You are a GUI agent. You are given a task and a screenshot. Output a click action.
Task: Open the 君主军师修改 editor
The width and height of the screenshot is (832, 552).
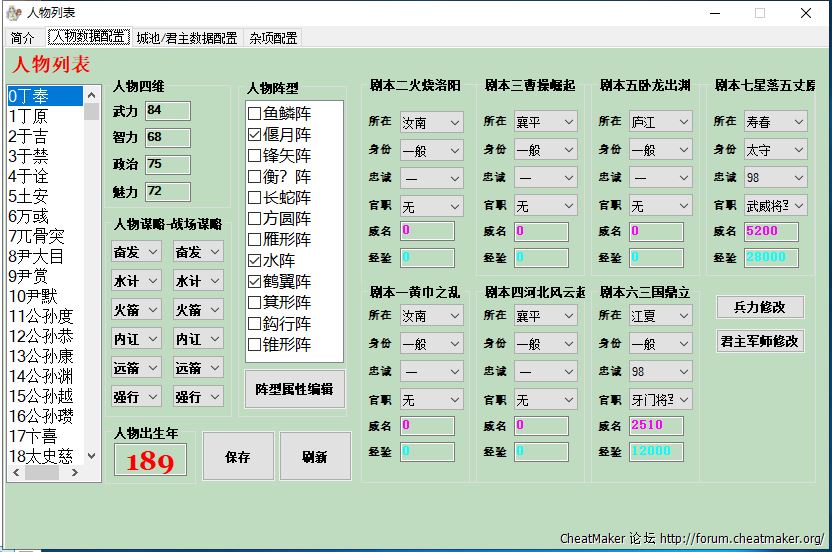(760, 341)
